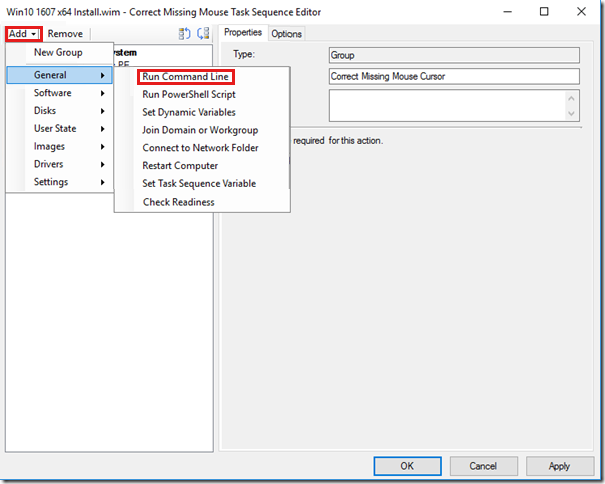Select Check Readiness

202,202
